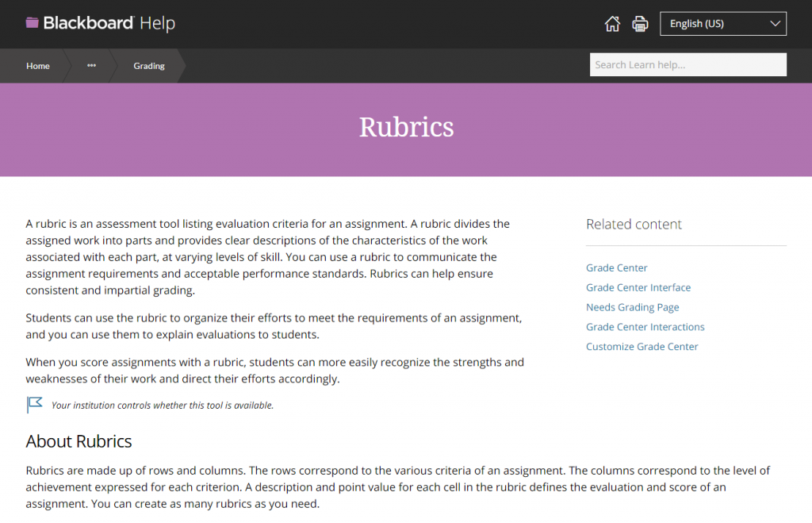Select the Grading breadcrumb item
Screen dimensions: 812x523
click(149, 66)
